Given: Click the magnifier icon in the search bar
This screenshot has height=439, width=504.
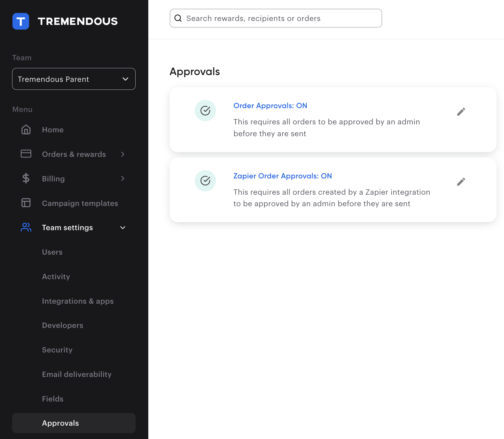Looking at the screenshot, I should point(178,18).
